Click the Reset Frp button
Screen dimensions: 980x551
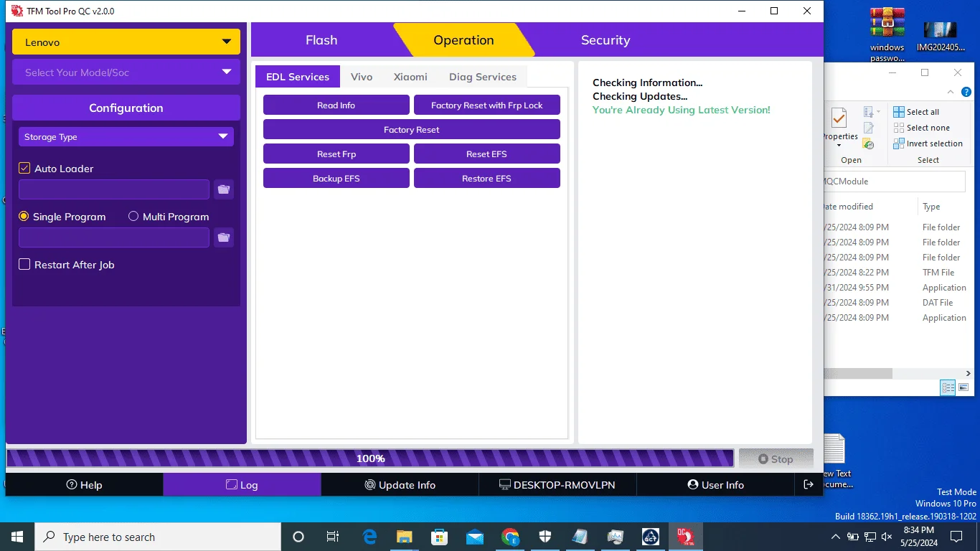(336, 154)
